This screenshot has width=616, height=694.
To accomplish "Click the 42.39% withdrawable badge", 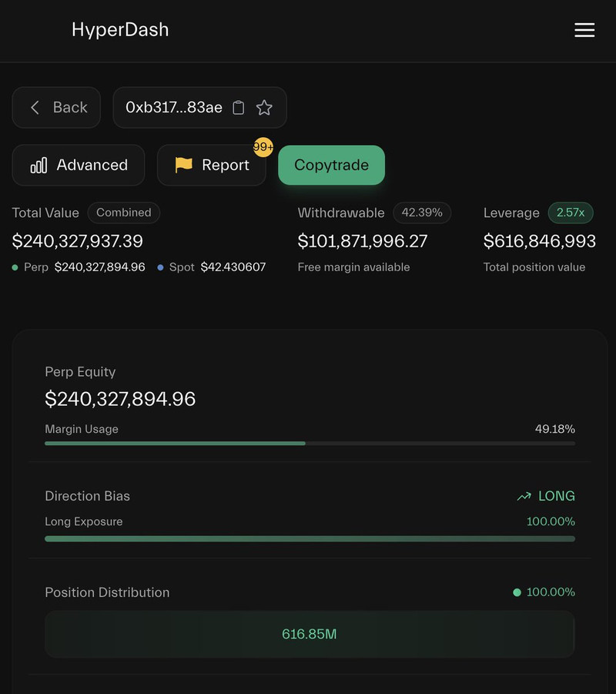I will (x=422, y=213).
